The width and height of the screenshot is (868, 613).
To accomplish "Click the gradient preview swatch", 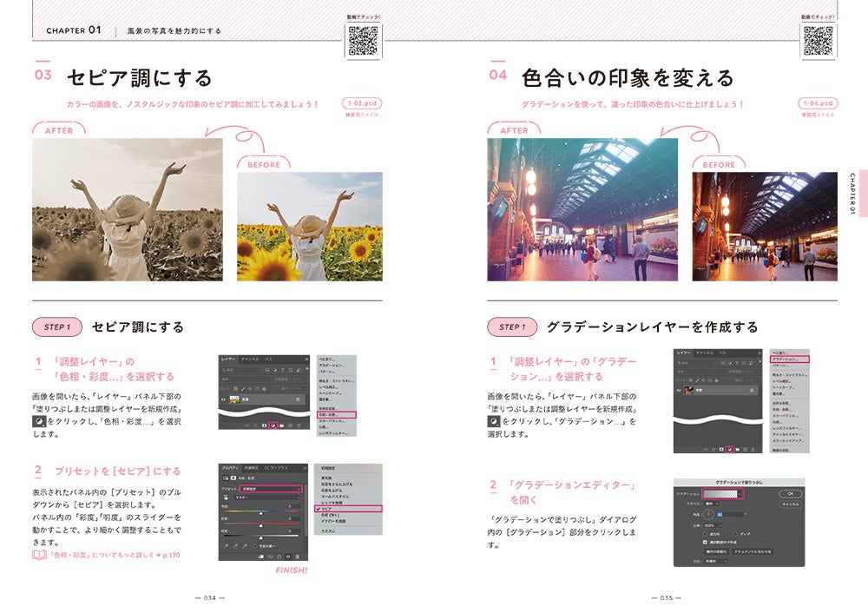I will click(721, 493).
